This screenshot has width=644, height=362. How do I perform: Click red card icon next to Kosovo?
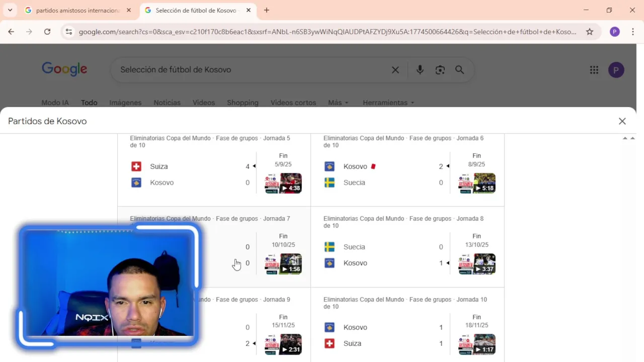(374, 166)
